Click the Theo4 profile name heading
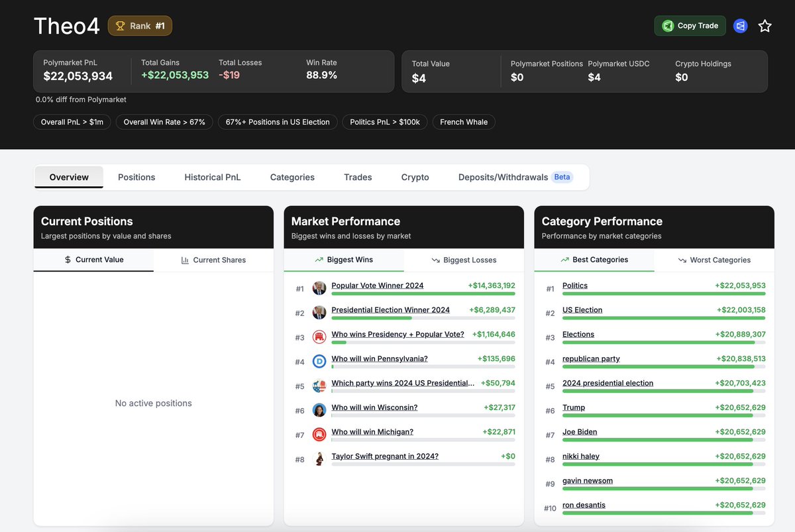This screenshot has height=532, width=795. (66, 26)
